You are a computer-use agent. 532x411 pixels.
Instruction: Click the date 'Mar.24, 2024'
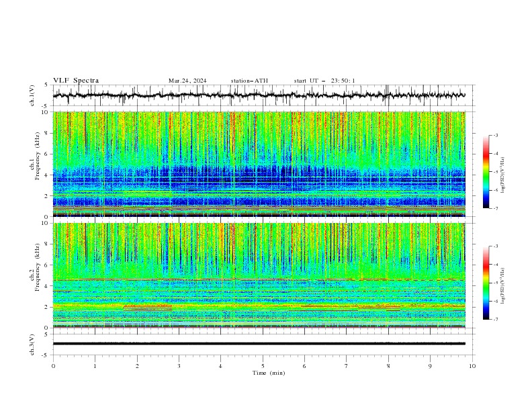click(x=187, y=81)
